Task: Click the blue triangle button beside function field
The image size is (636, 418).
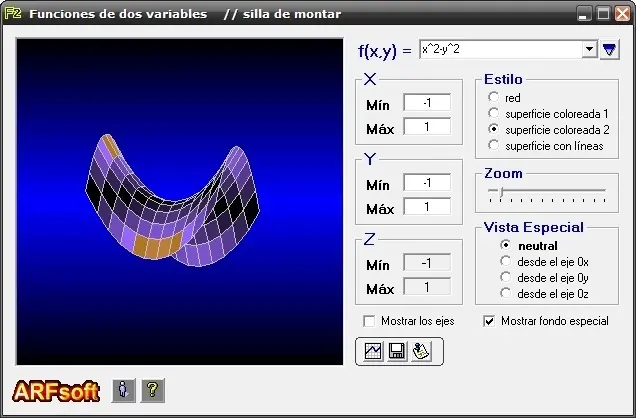Action: [x=609, y=50]
